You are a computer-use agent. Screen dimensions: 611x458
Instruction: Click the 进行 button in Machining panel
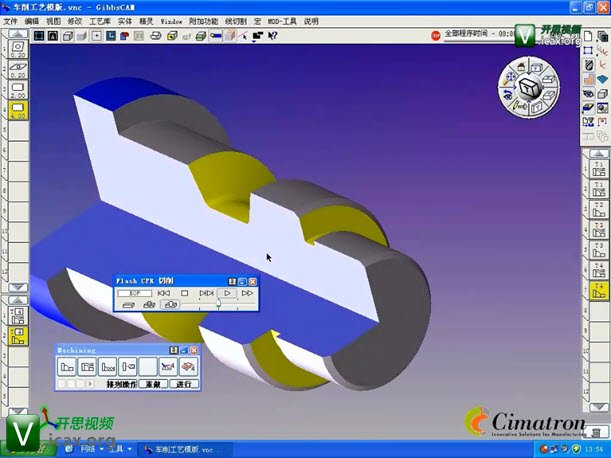[x=184, y=384]
